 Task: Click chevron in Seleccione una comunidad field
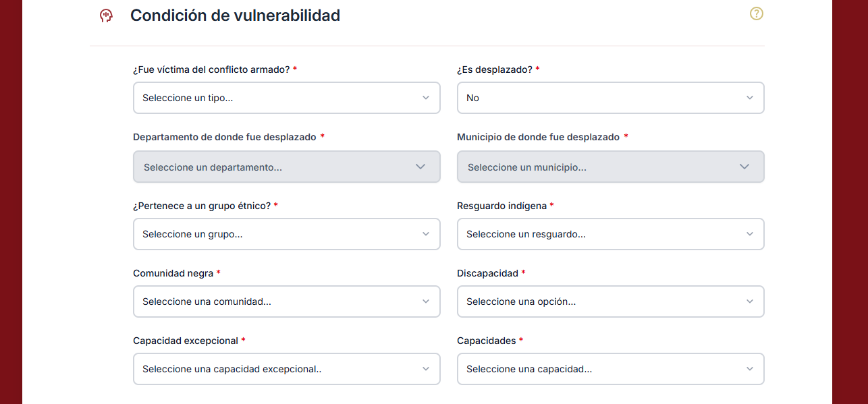(x=426, y=301)
